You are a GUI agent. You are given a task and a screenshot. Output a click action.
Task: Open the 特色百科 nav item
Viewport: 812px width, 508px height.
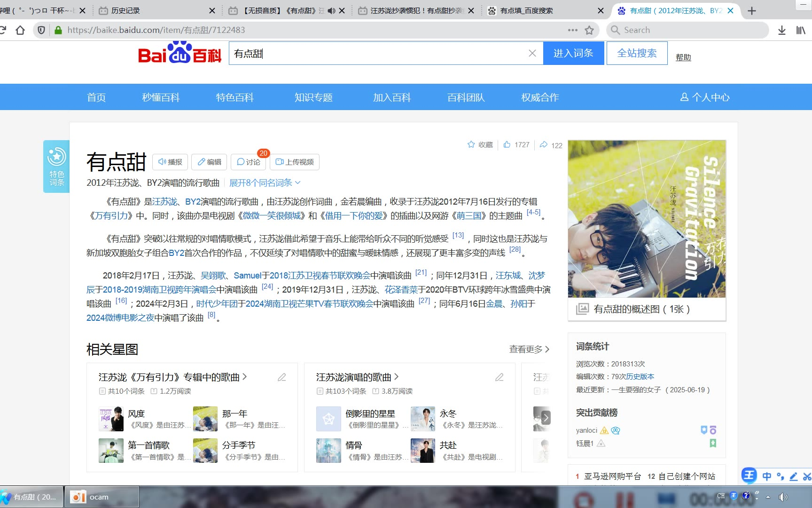tap(235, 97)
